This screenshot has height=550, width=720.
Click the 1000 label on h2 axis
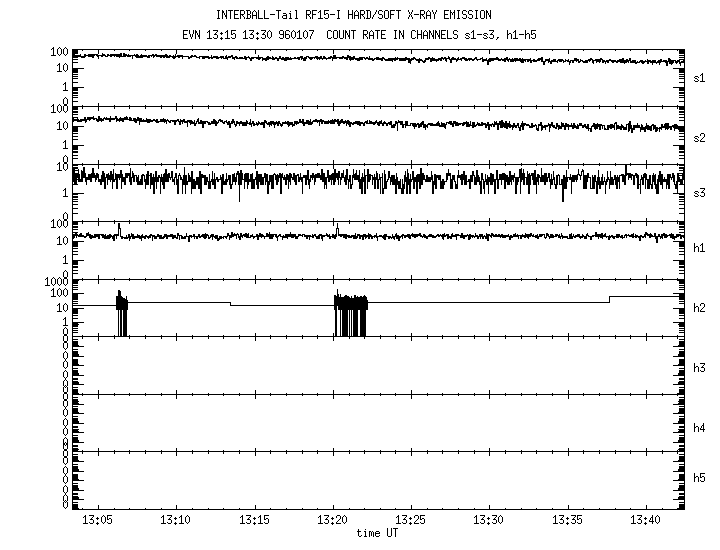coord(55,283)
